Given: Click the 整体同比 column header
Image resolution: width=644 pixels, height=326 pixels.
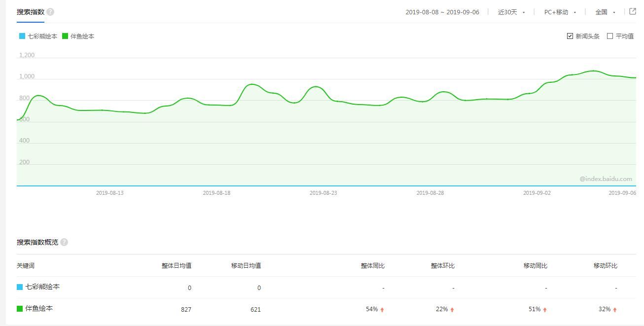Looking at the screenshot, I should [x=373, y=266].
